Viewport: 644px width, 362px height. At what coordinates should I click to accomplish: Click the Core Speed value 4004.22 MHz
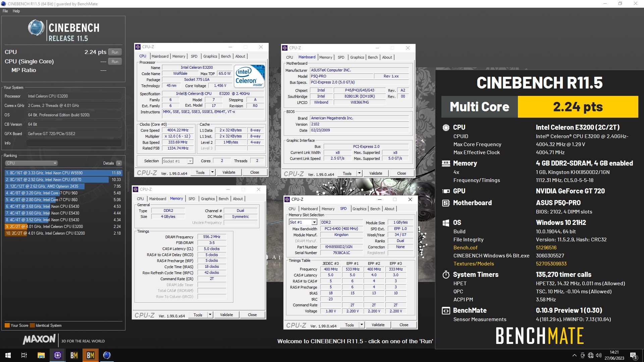pos(178,130)
